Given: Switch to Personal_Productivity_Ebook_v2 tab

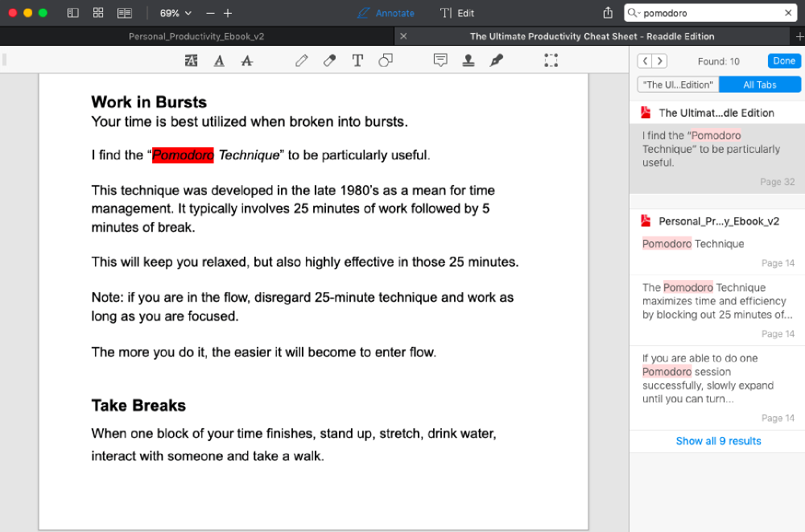Looking at the screenshot, I should click(196, 36).
